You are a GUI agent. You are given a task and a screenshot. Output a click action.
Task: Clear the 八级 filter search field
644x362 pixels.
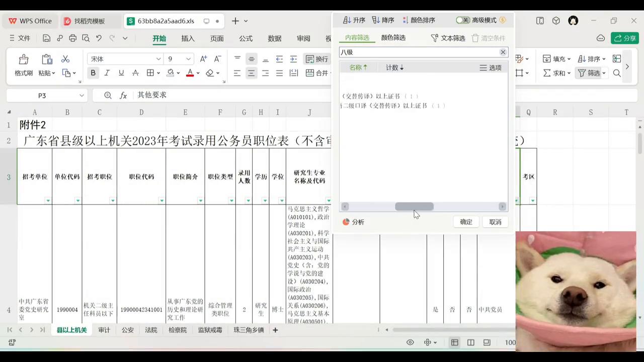click(503, 52)
